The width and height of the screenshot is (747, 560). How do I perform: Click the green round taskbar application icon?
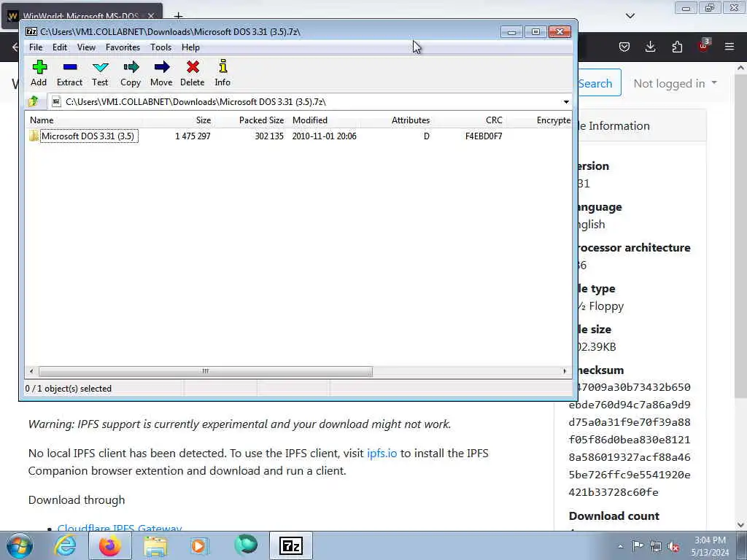point(246,545)
